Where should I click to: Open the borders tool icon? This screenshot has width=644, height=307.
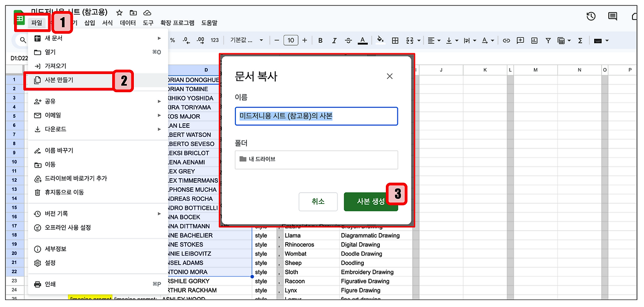click(395, 40)
